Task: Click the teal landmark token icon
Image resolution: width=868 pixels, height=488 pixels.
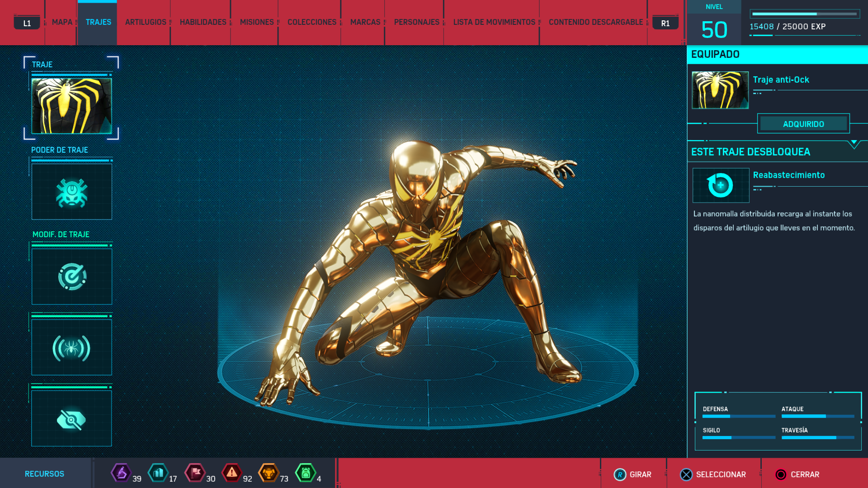Action: click(x=158, y=473)
